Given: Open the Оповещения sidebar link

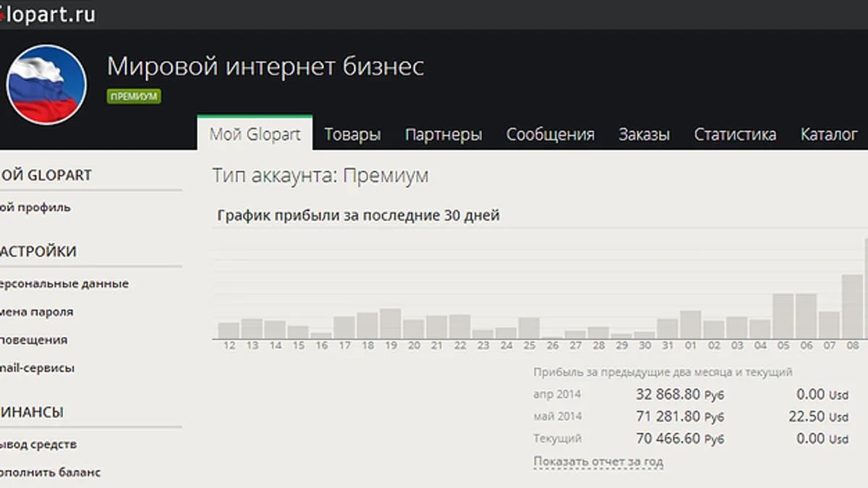Looking at the screenshot, I should pyautogui.click(x=34, y=340).
